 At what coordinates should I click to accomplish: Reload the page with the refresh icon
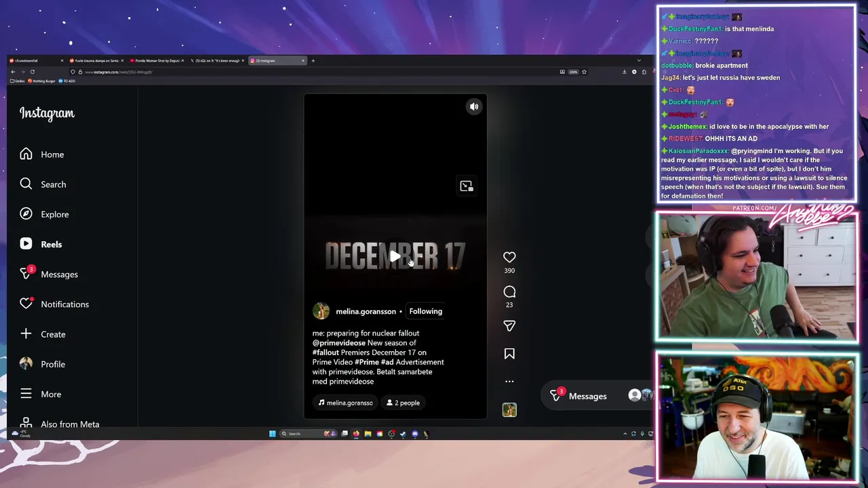click(x=32, y=72)
